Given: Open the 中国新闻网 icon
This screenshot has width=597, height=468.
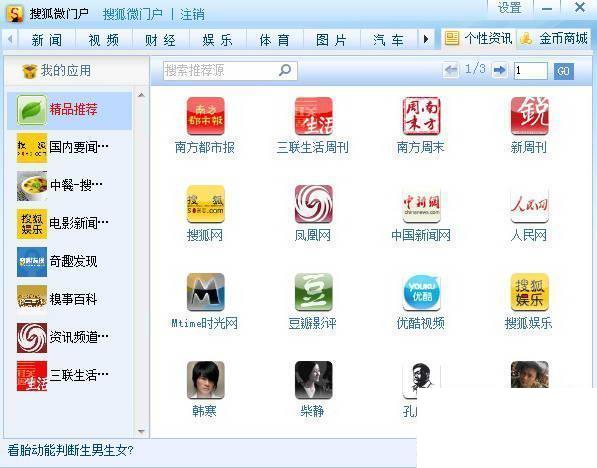Looking at the screenshot, I should click(421, 204).
